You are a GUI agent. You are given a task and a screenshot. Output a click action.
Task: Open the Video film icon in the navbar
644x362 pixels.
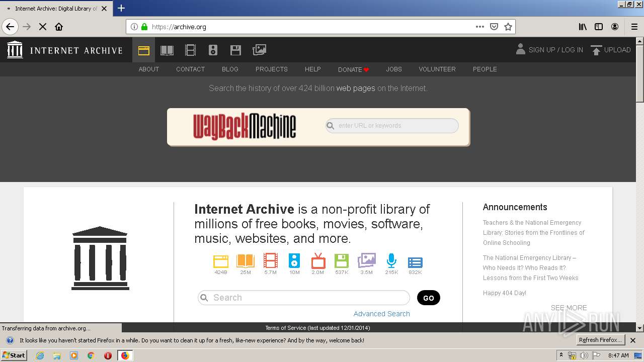pyautogui.click(x=190, y=50)
